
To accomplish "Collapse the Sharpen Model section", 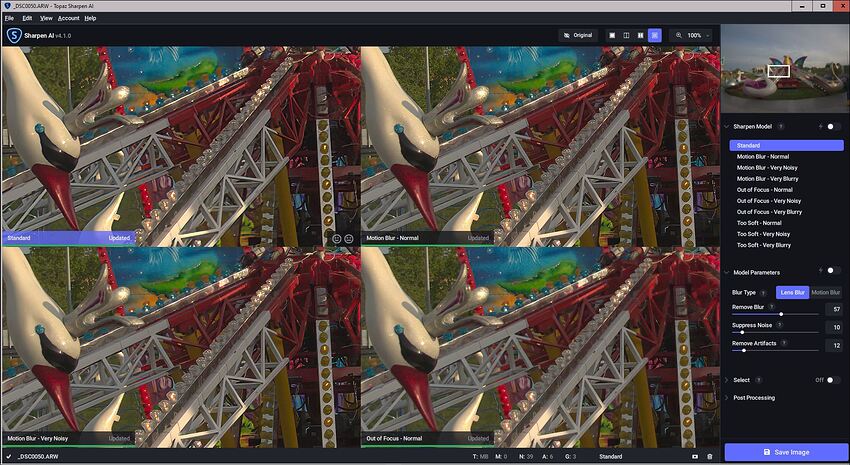I will [726, 126].
